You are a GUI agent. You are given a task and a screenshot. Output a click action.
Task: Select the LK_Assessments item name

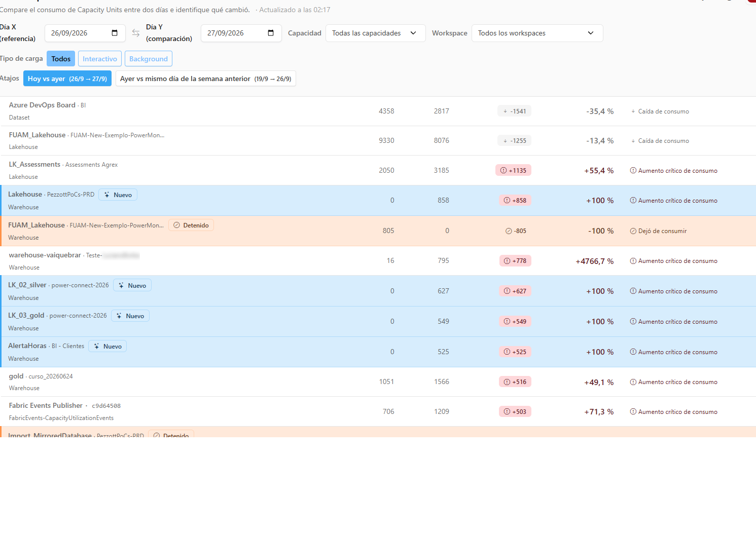pyautogui.click(x=34, y=164)
